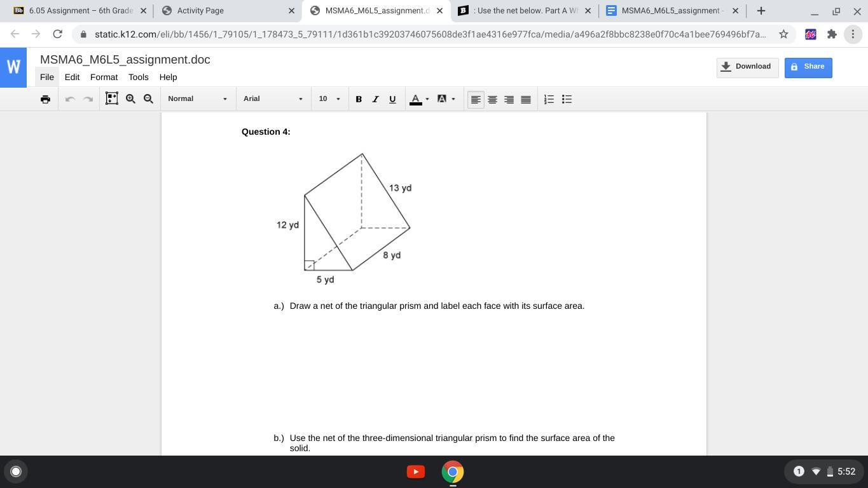This screenshot has height=488, width=868.
Task: Go back to the previous page
Action: (15, 34)
